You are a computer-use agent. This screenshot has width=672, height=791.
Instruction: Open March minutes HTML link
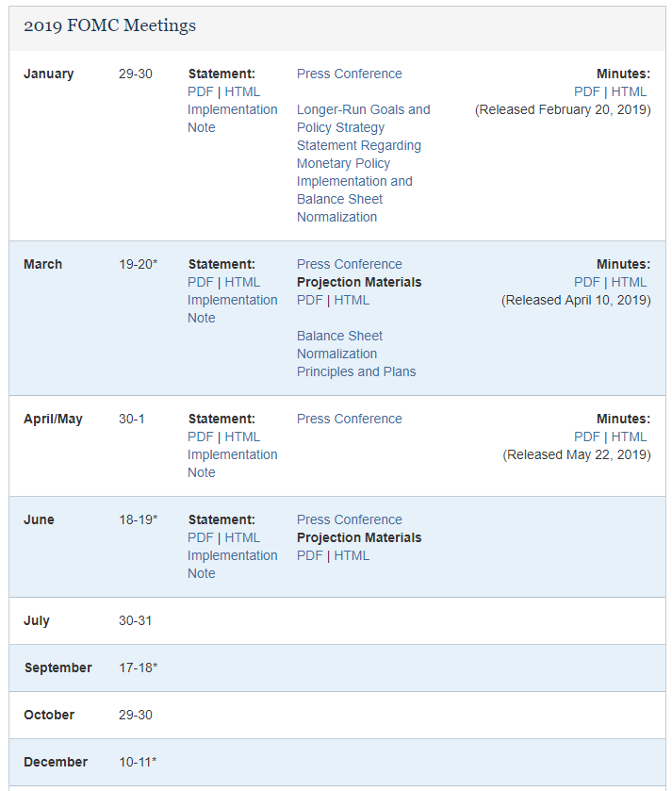pyautogui.click(x=629, y=282)
